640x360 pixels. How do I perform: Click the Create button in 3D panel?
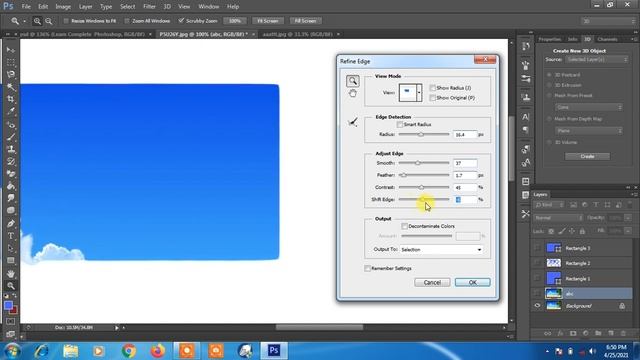coord(587,156)
